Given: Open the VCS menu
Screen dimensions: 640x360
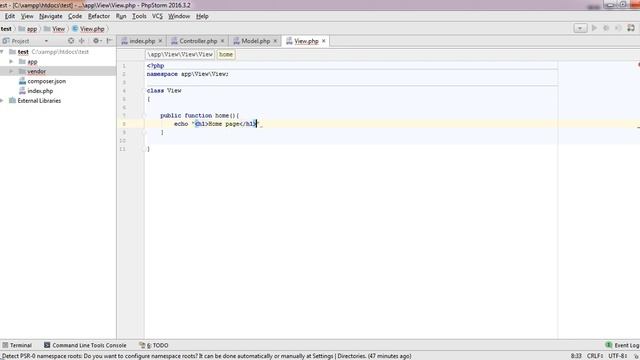Looking at the screenshot, I should coord(157,16).
